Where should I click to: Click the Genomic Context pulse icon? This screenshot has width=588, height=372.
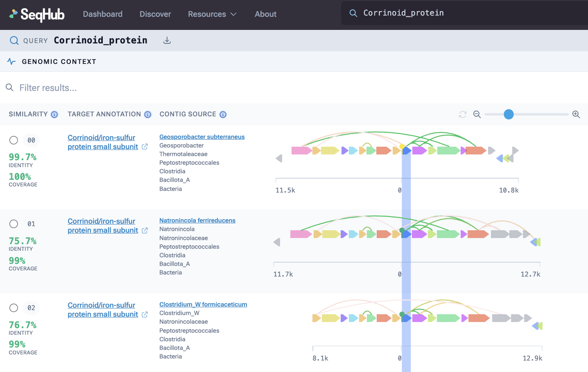(11, 61)
